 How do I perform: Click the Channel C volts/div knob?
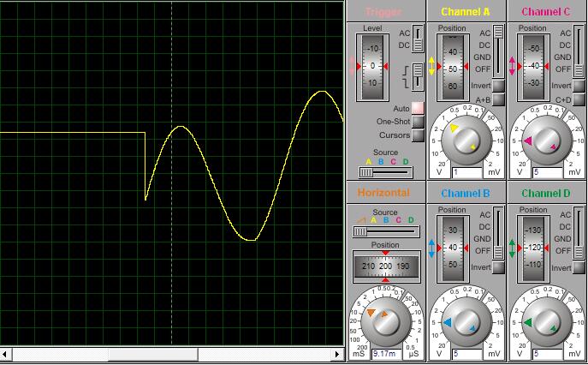click(547, 141)
